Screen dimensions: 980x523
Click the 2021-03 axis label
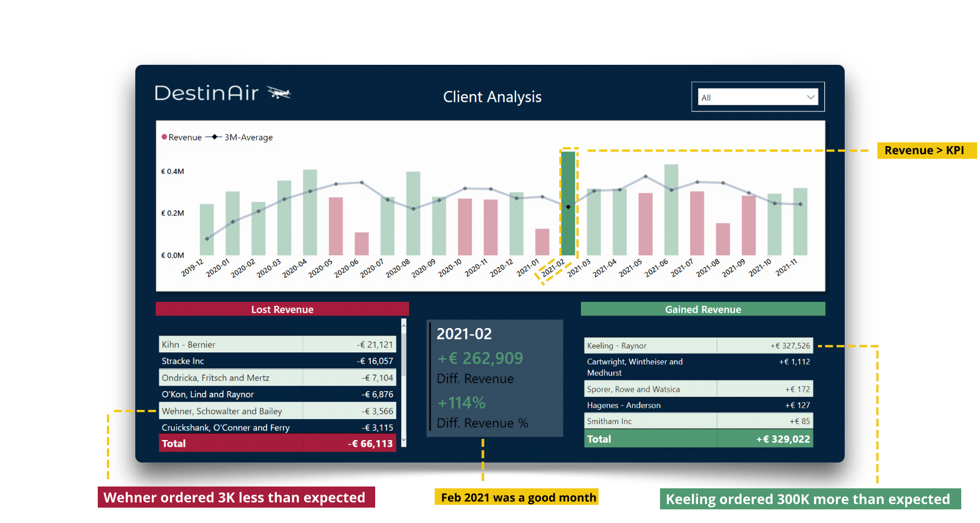click(x=579, y=268)
